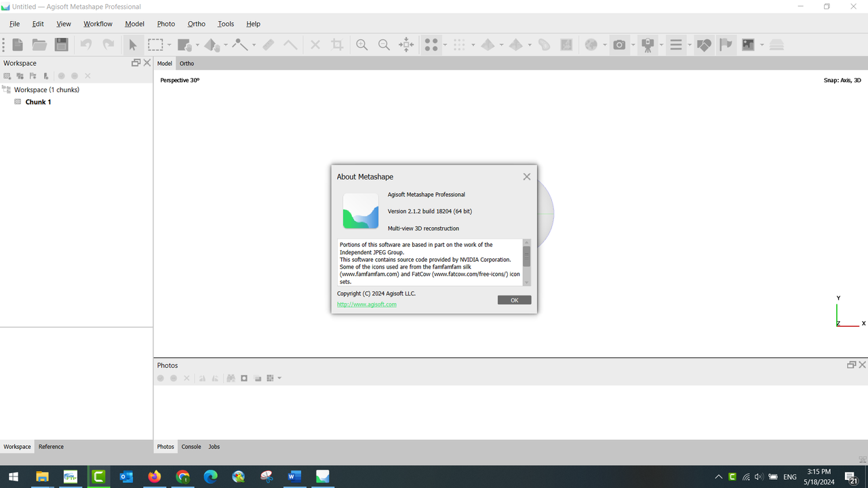Click the binoculars icon in Photos pane

pos(231,378)
